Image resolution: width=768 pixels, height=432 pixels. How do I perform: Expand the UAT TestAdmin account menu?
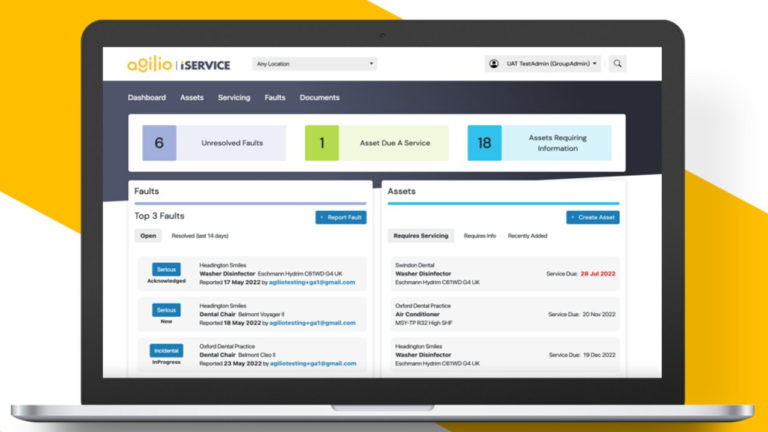[543, 64]
